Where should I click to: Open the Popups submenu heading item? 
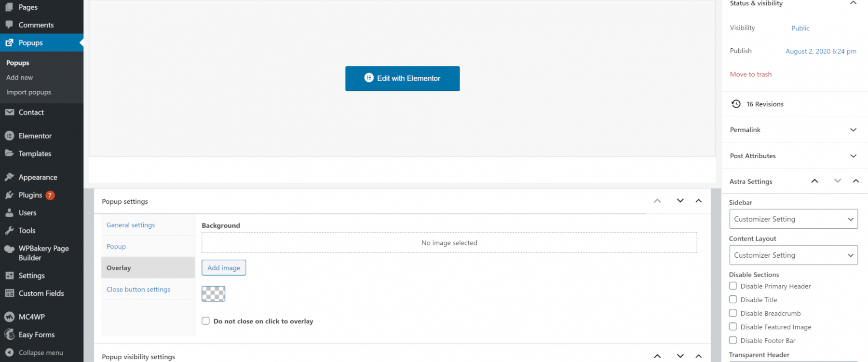click(x=18, y=63)
